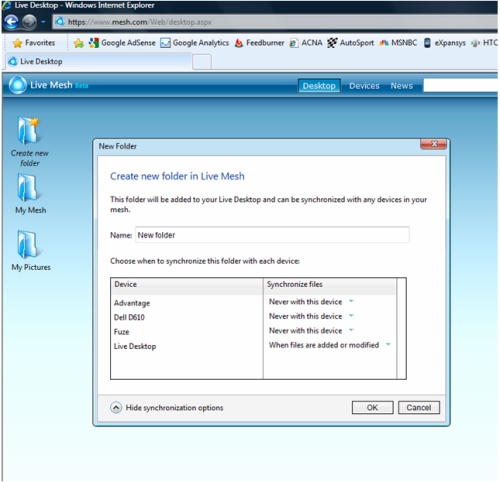
Task: Click Cancel in New Folder dialog
Action: pos(419,407)
